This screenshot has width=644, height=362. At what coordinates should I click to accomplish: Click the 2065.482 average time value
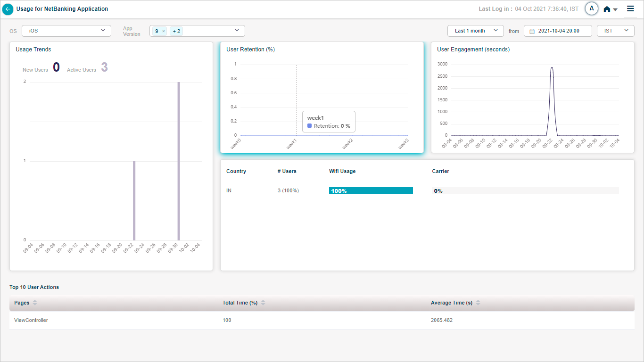pos(442,320)
